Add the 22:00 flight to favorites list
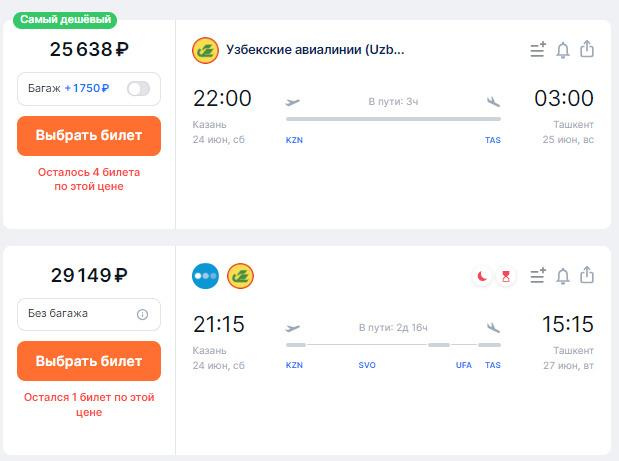The image size is (619, 461). point(538,50)
